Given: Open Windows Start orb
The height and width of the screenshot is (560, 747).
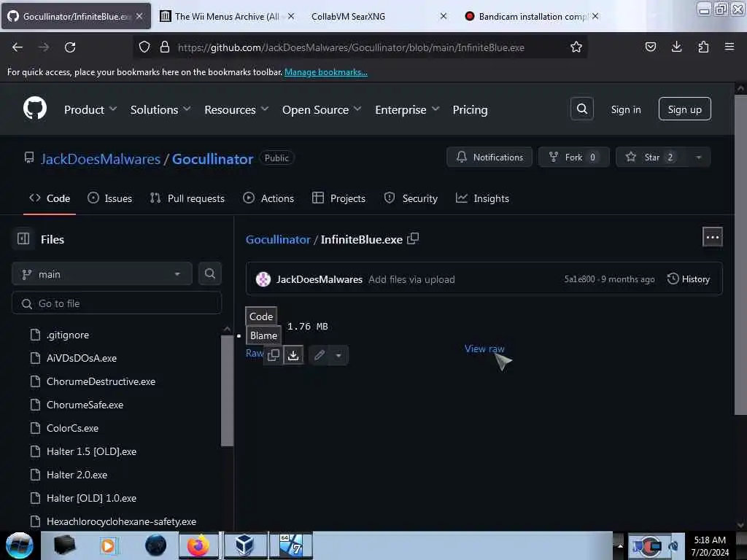Looking at the screenshot, I should (x=19, y=545).
